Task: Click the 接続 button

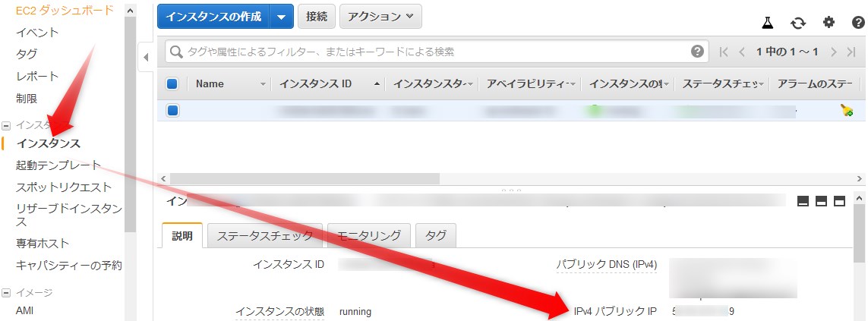Action: (316, 16)
